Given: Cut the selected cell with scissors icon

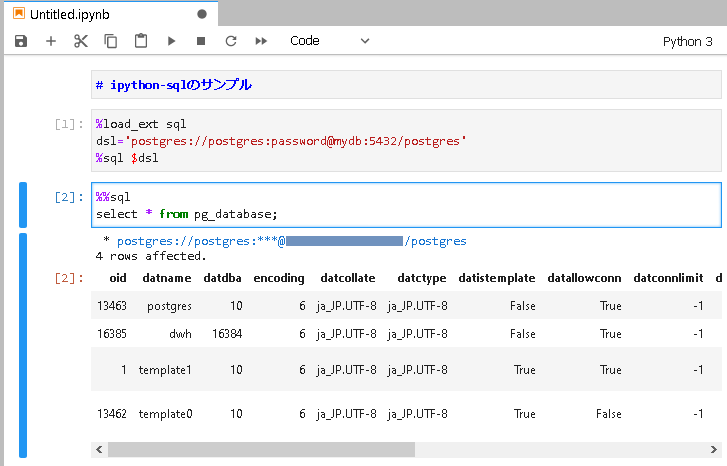Looking at the screenshot, I should coord(81,41).
